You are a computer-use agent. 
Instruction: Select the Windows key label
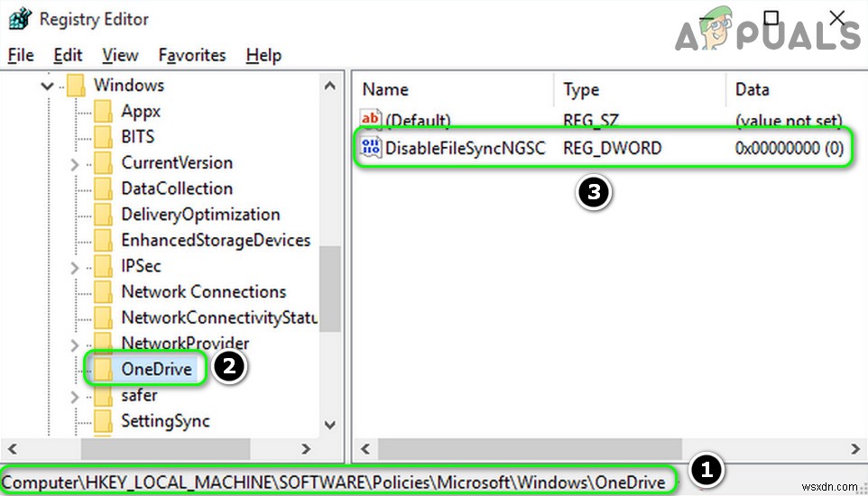tap(129, 86)
